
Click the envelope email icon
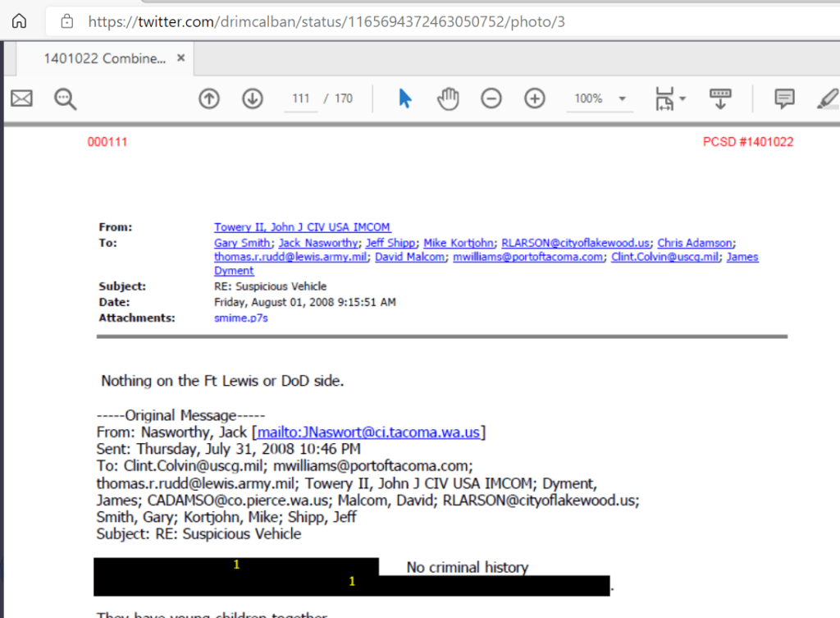(21, 98)
